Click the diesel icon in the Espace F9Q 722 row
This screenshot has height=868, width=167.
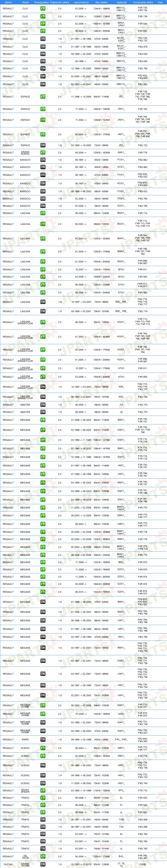(x=43, y=145)
